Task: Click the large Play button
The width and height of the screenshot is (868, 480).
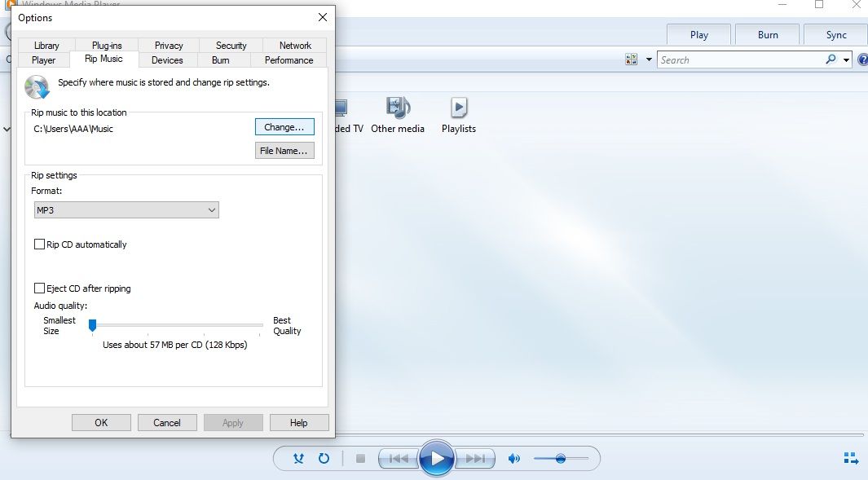Action: [x=437, y=459]
